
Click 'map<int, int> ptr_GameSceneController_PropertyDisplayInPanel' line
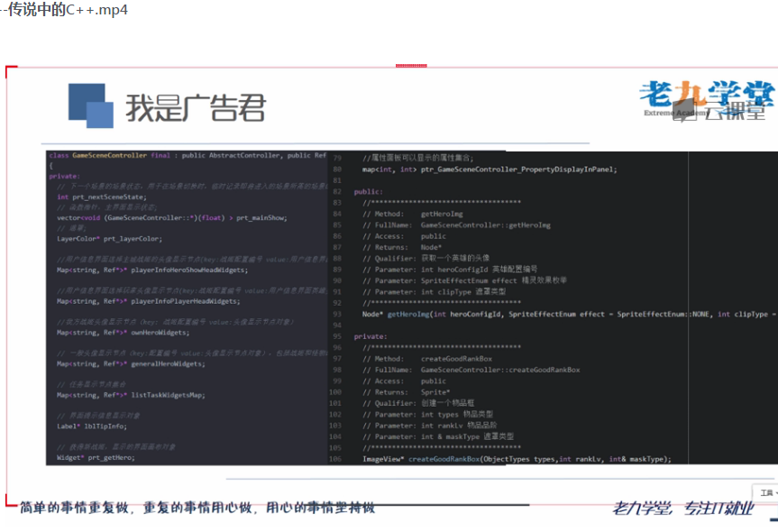click(x=490, y=170)
